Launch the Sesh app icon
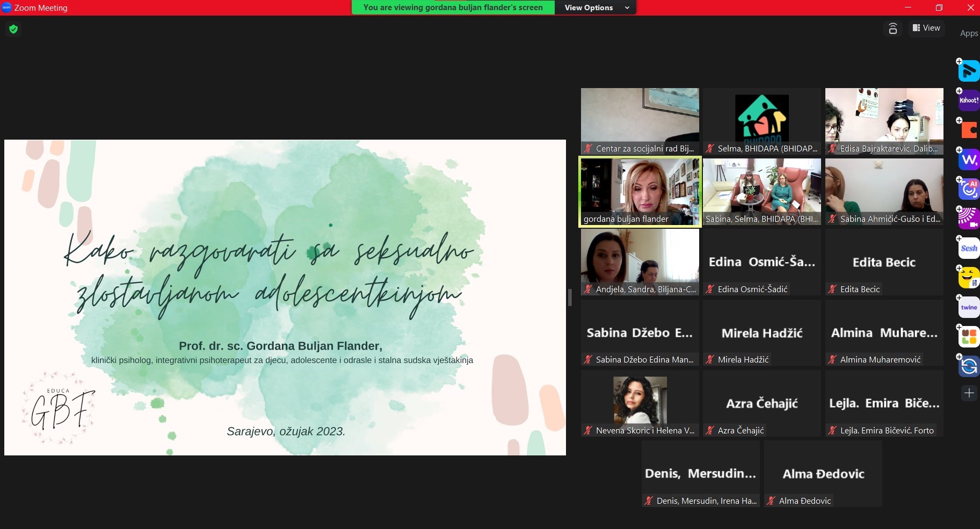 [x=969, y=248]
